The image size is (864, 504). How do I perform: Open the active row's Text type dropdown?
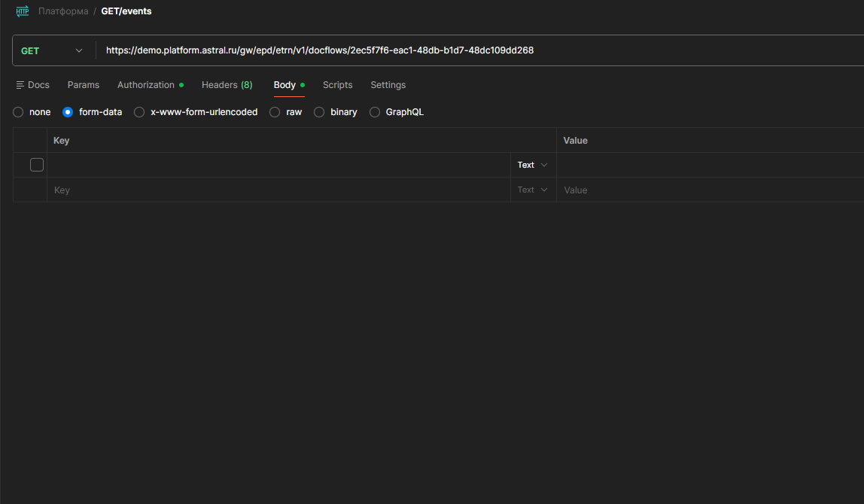[532, 165]
